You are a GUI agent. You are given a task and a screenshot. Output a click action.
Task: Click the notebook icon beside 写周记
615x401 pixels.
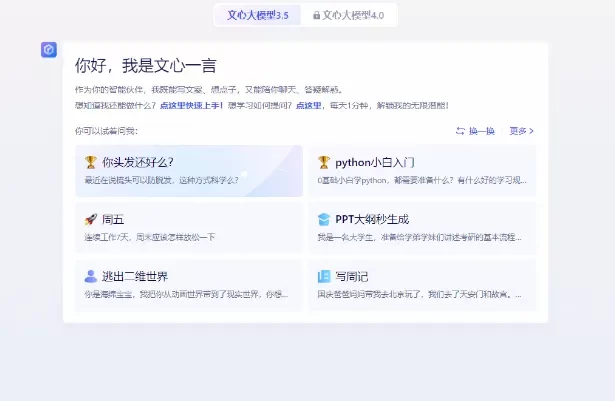tap(324, 276)
